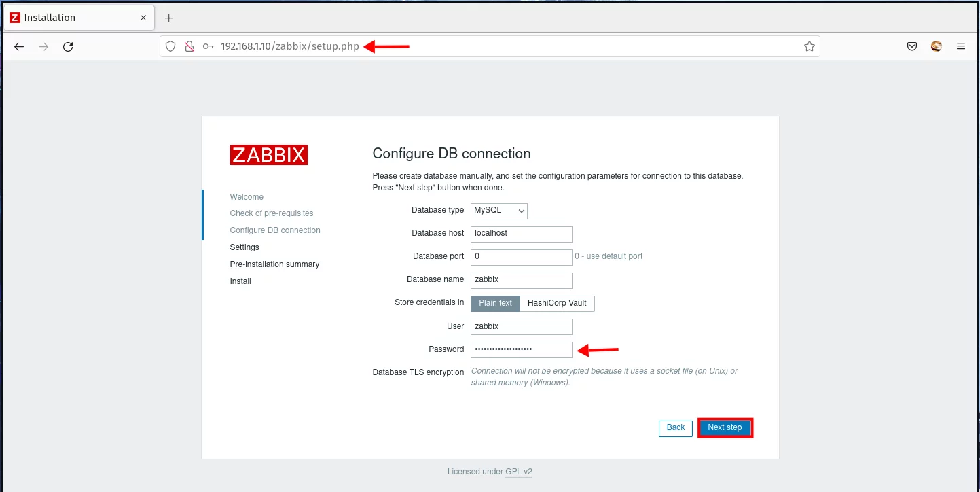Click the Install step in sidebar
The image size is (980, 492).
240,281
